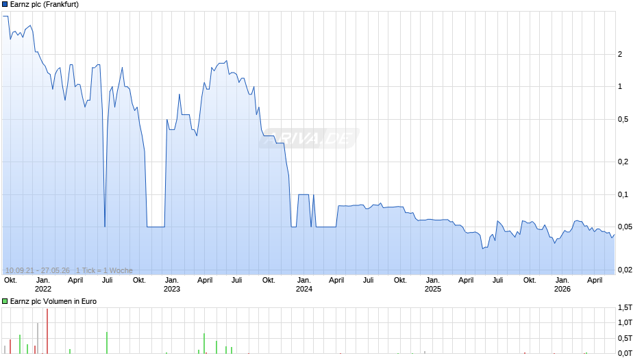
Task: Click the tallest gray volume bar near Jan. 2022
Action: tap(38, 338)
